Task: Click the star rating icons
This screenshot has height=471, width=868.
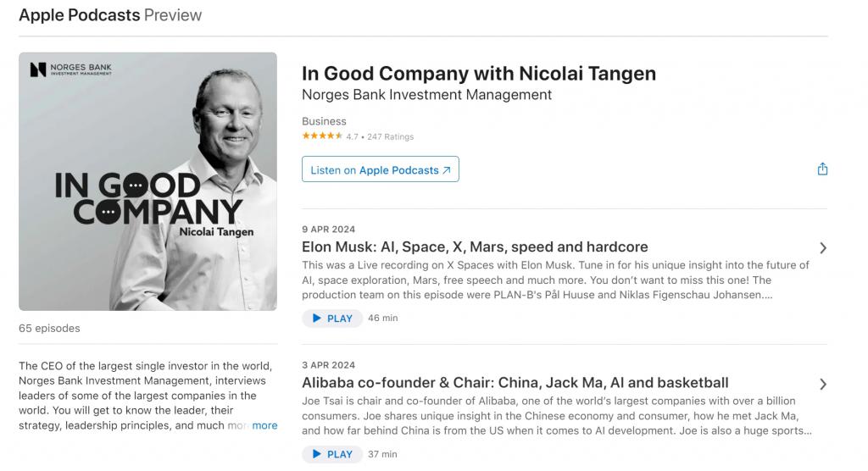Action: [322, 136]
